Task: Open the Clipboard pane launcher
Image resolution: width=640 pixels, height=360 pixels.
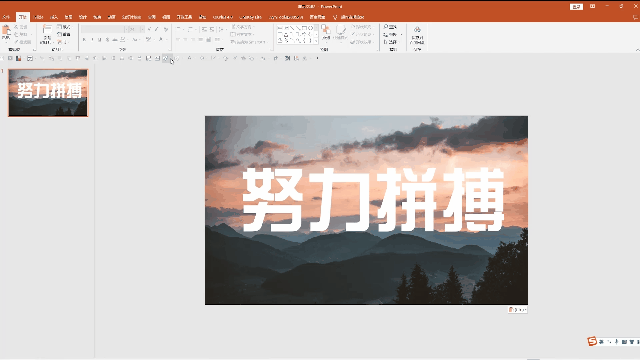Action: (x=34, y=49)
